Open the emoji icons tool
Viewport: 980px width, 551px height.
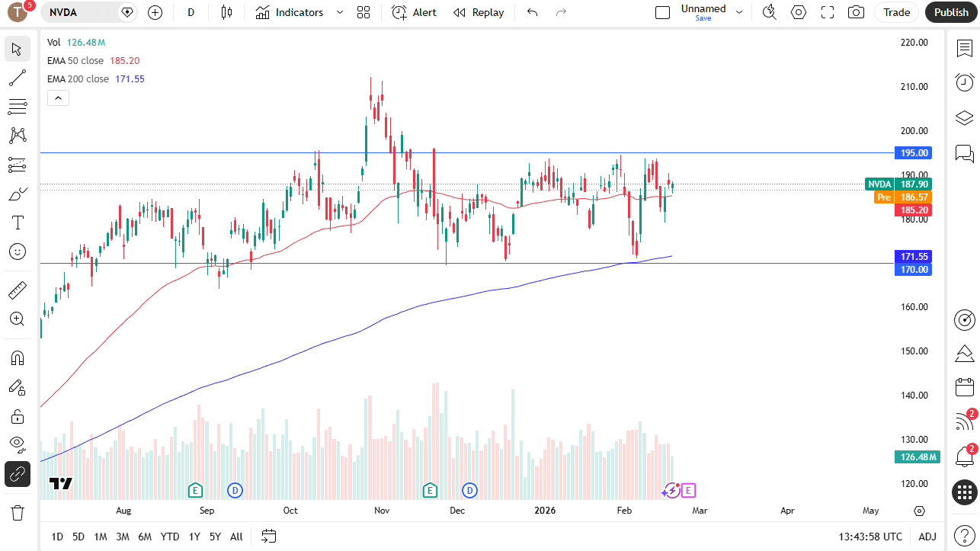pos(18,251)
